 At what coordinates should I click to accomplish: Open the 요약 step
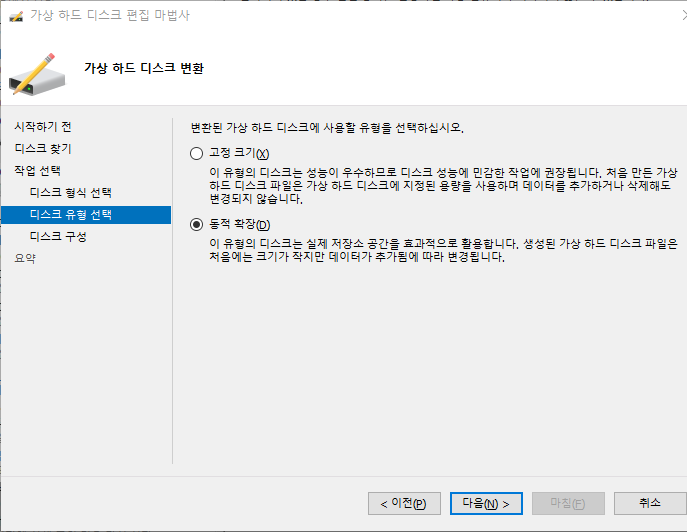tap(25, 259)
